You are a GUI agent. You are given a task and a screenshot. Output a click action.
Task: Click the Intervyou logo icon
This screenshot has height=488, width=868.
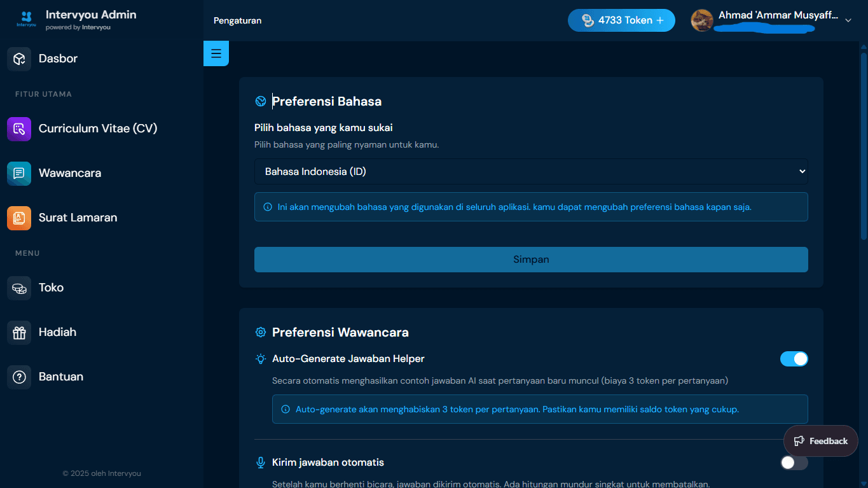[x=27, y=20]
